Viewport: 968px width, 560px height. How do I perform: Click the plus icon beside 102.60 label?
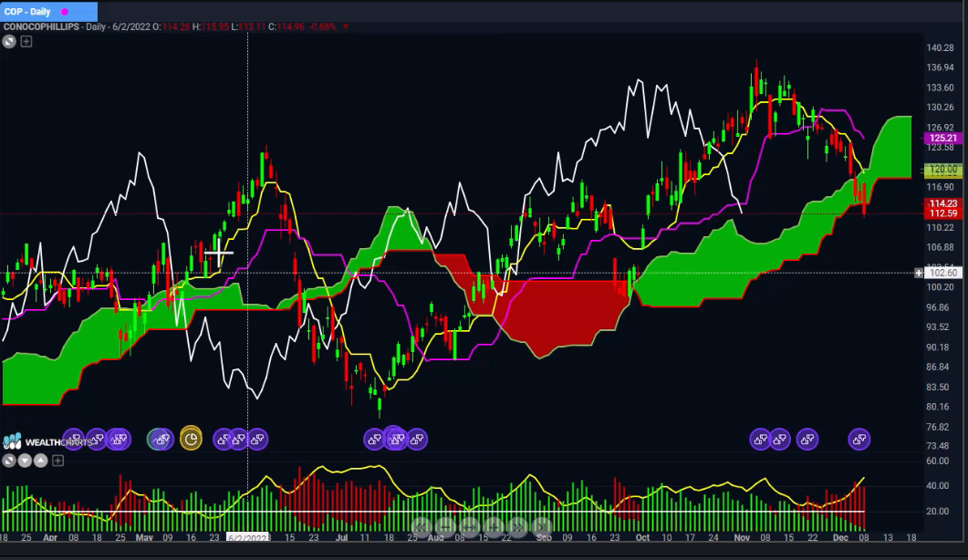point(919,273)
